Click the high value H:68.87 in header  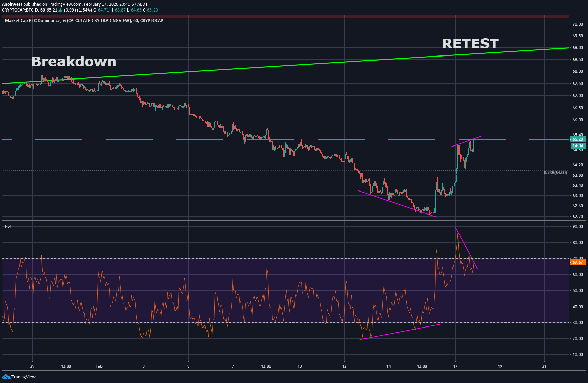coord(118,10)
